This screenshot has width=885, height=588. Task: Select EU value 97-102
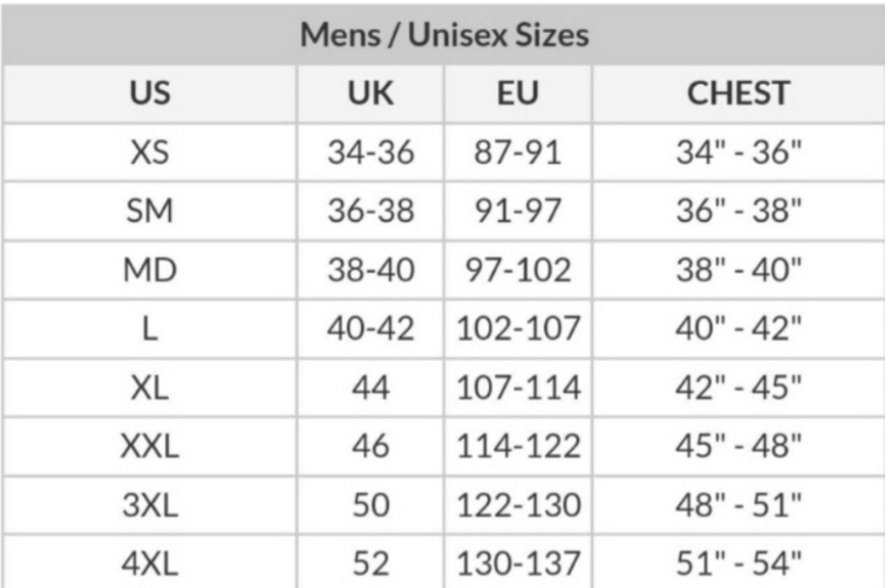[518, 270]
